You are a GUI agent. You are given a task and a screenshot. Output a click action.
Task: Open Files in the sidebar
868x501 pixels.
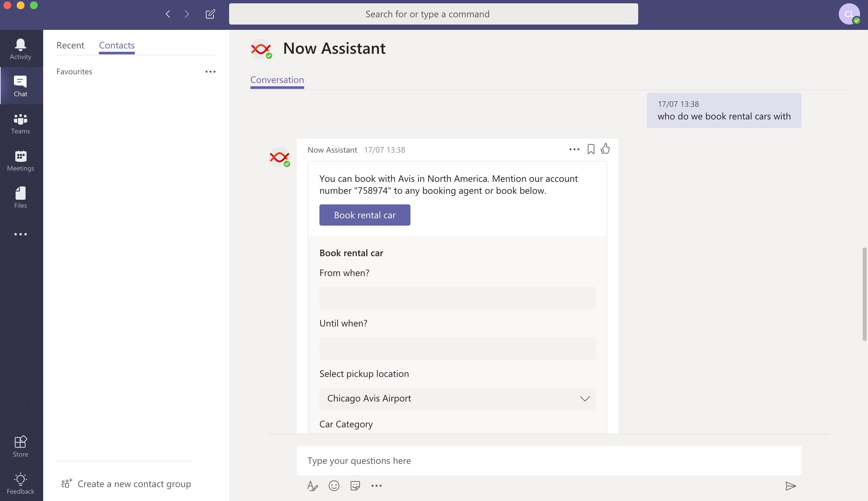[x=20, y=197]
